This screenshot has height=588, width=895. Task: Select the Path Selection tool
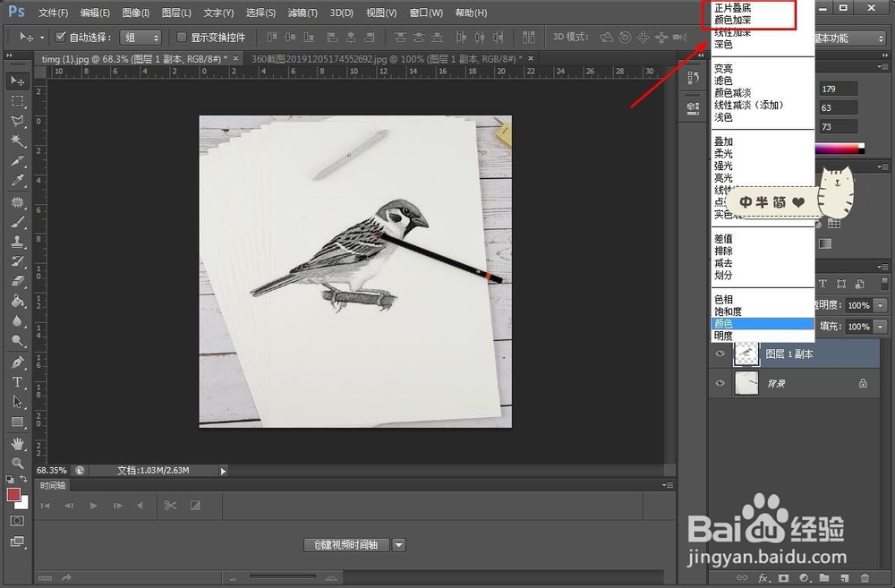tap(17, 402)
